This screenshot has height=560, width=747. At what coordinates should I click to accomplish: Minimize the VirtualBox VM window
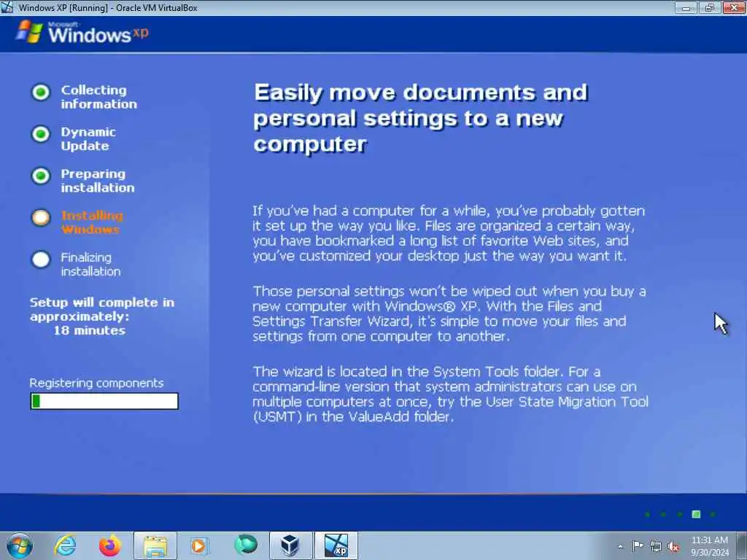pos(686,7)
